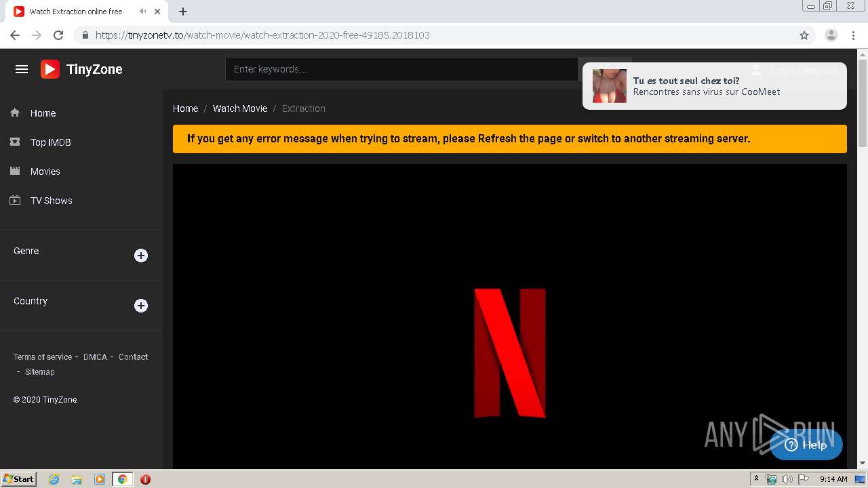
Task: Click the system tray volume icon
Action: click(787, 479)
